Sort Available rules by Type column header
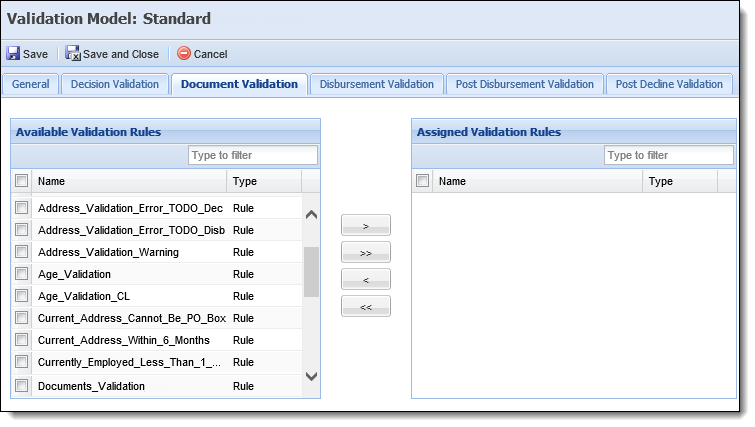 (264, 181)
